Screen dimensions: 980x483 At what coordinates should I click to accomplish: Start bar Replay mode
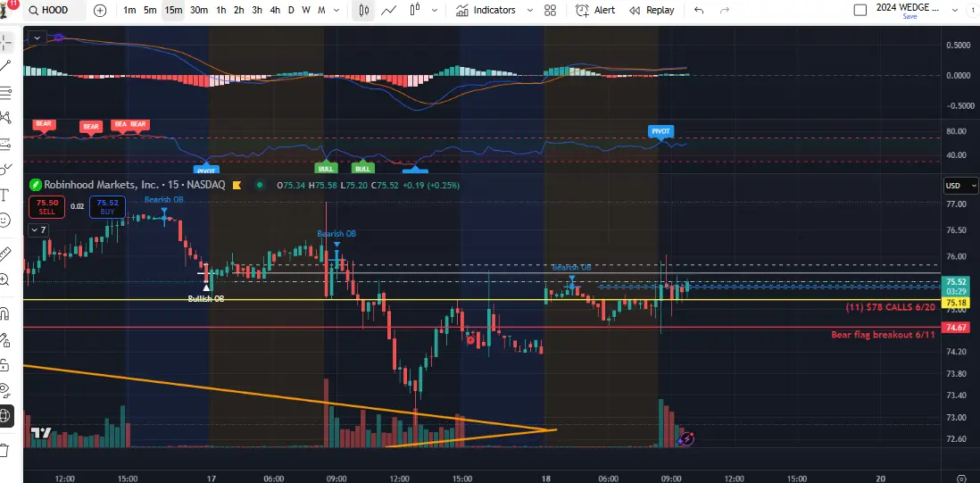652,10
